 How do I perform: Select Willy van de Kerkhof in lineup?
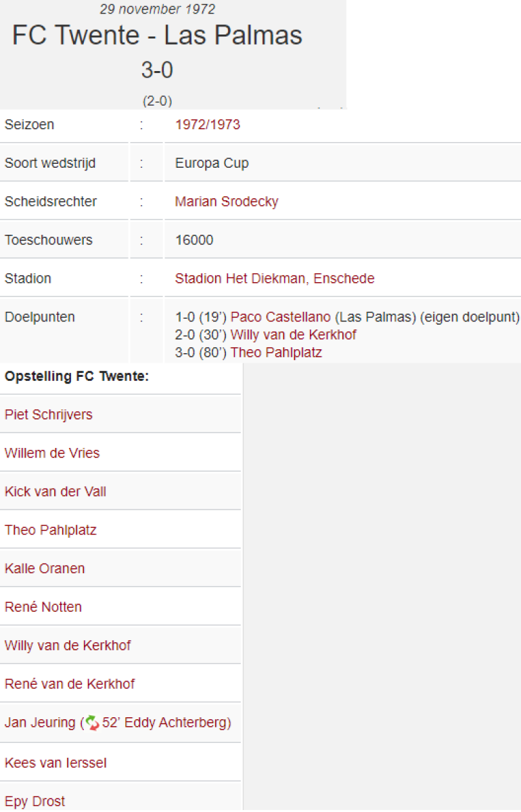tap(68, 646)
